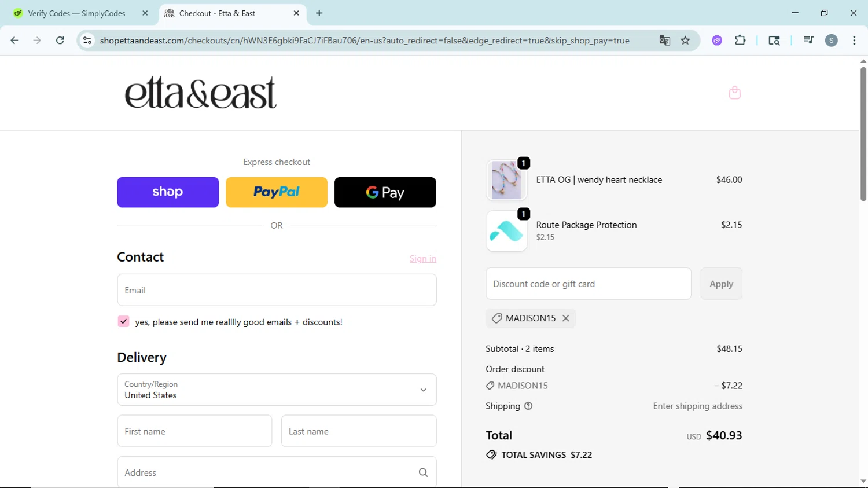868x488 pixels.
Task: Open the browser extensions puzzle icon
Action: pyautogui.click(x=740, y=41)
